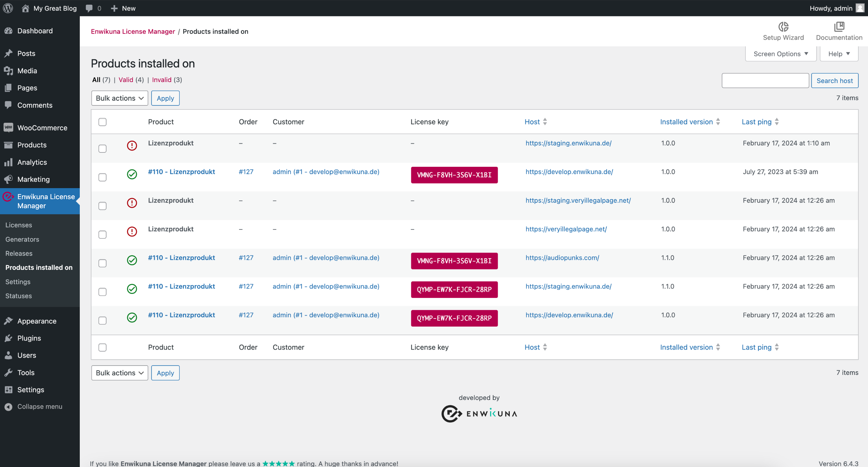Viewport: 868px width, 467px height.
Task: Click the Comments icon in sidebar
Action: (8, 105)
